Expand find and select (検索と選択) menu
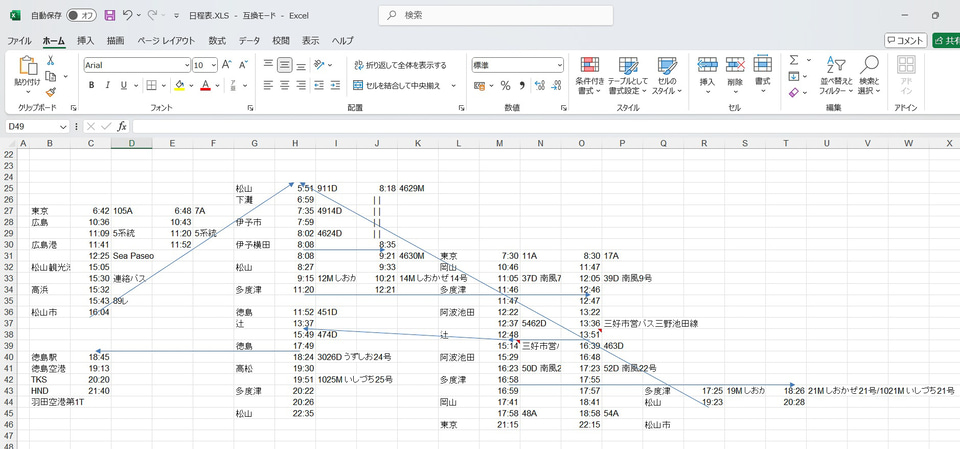The image size is (960, 449). pyautogui.click(x=869, y=75)
